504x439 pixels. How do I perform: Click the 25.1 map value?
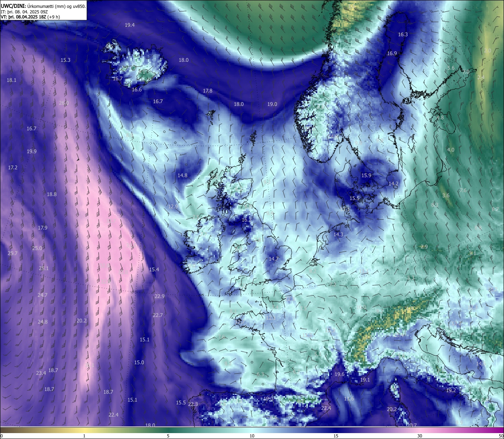coord(44,268)
